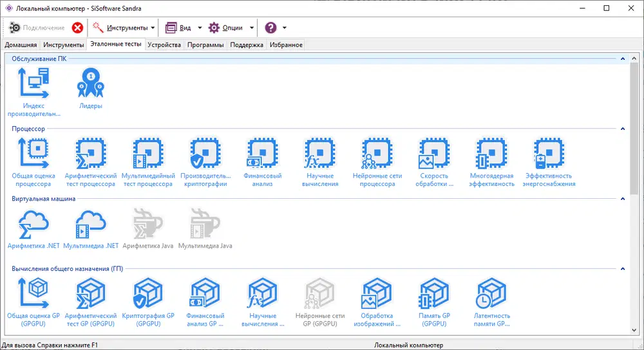The height and width of the screenshot is (350, 644).
Task: Click the purple help question icon
Action: pyautogui.click(x=270, y=28)
